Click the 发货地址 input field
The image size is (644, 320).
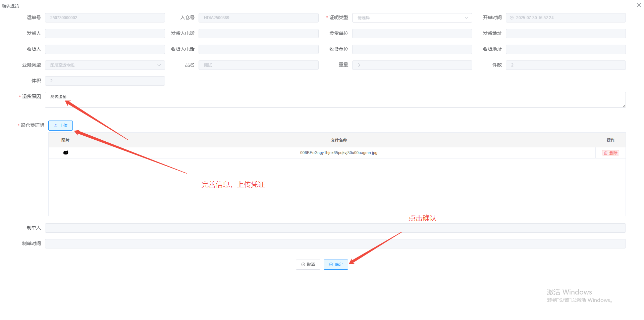pos(566,34)
